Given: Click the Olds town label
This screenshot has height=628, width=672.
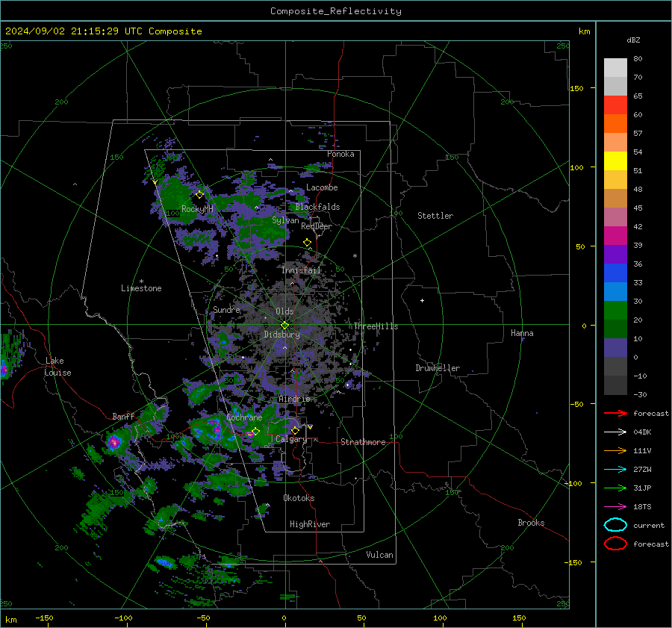Looking at the screenshot, I should click(x=284, y=311).
